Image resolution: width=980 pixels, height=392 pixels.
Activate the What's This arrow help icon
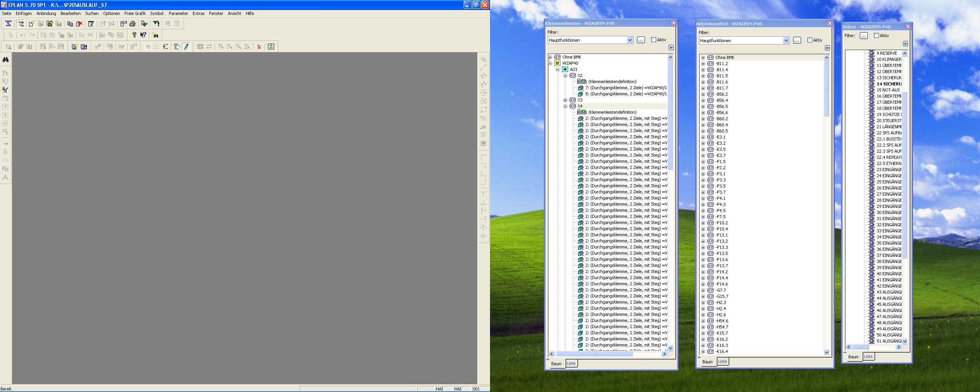point(143,35)
